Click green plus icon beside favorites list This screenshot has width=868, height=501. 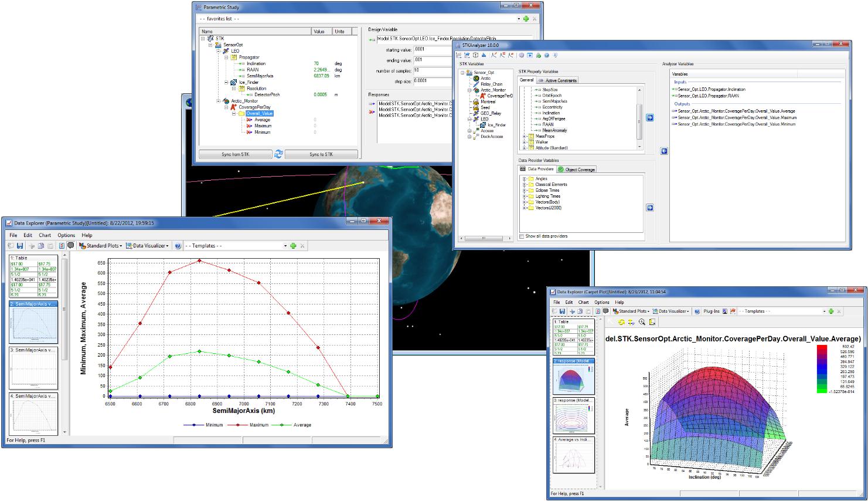pos(526,19)
